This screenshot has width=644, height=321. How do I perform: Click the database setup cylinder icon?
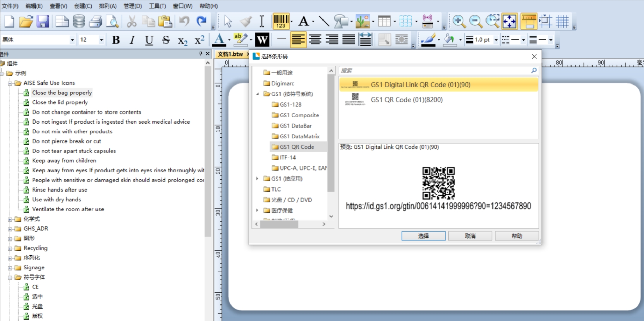pos(79,22)
